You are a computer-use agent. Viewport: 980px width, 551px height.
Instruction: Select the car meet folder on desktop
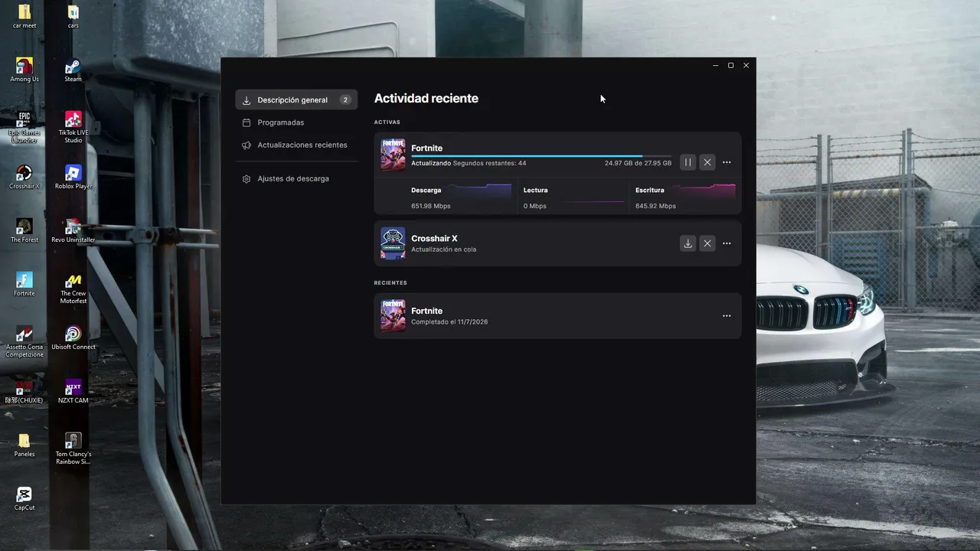[24, 17]
